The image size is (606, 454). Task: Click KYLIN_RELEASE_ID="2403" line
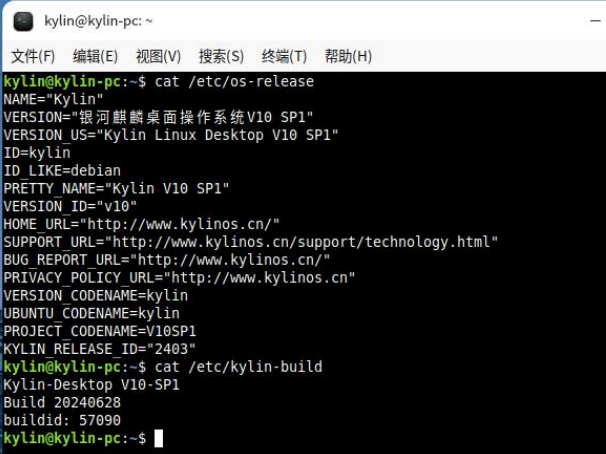100,349
